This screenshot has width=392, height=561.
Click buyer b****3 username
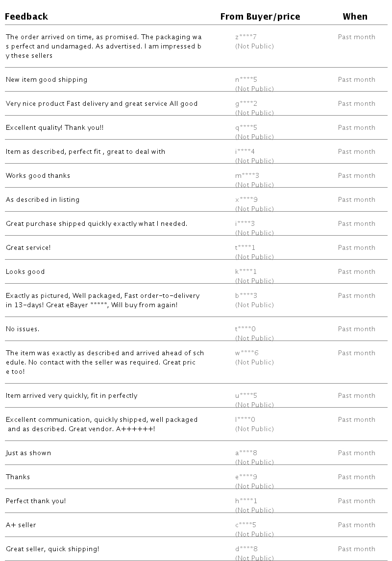click(246, 296)
